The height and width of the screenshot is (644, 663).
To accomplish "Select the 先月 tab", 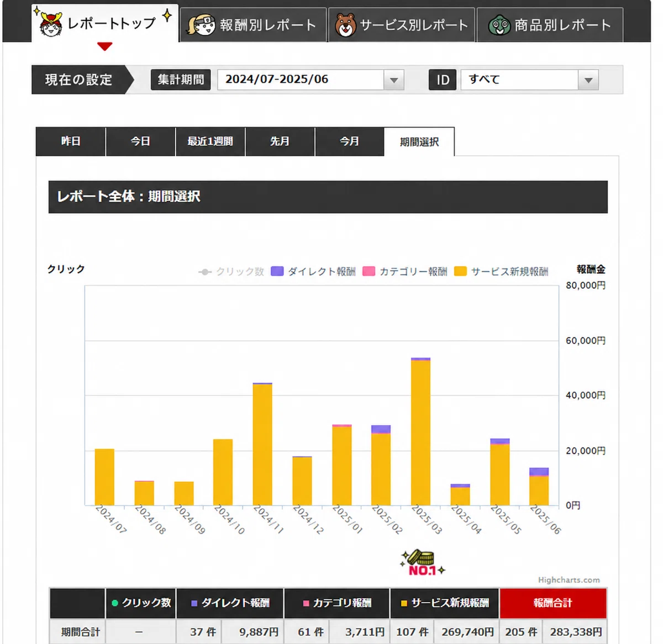I will point(280,141).
